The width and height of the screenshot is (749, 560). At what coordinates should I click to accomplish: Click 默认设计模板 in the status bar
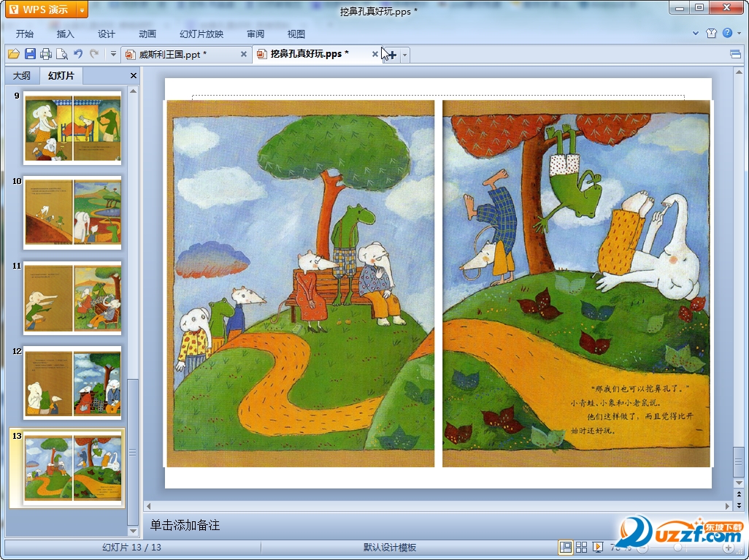click(x=390, y=547)
